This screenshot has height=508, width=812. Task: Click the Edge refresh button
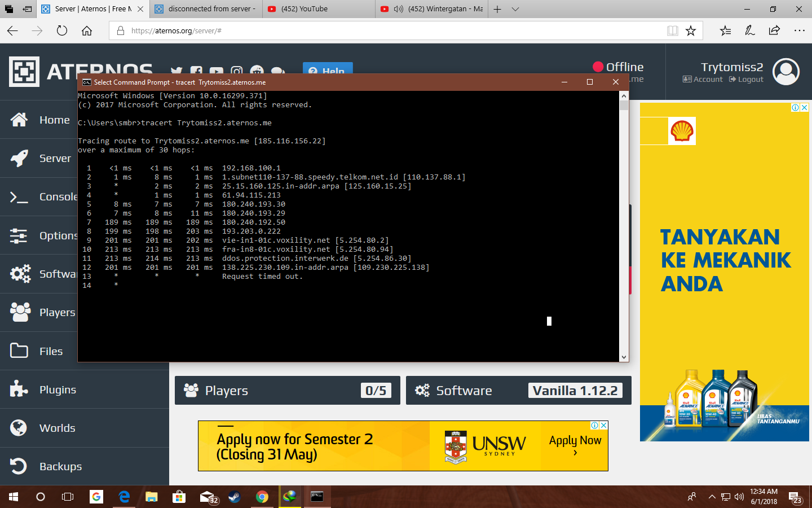click(62, 30)
